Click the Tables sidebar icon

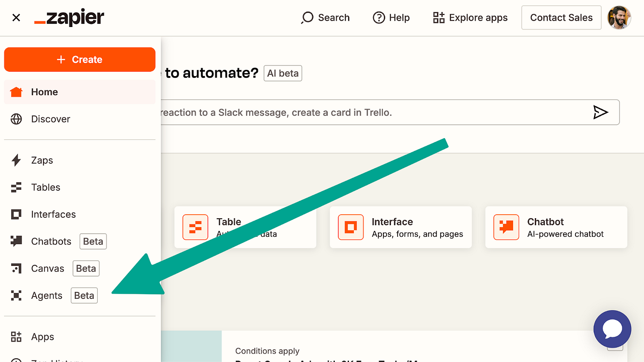pos(16,187)
